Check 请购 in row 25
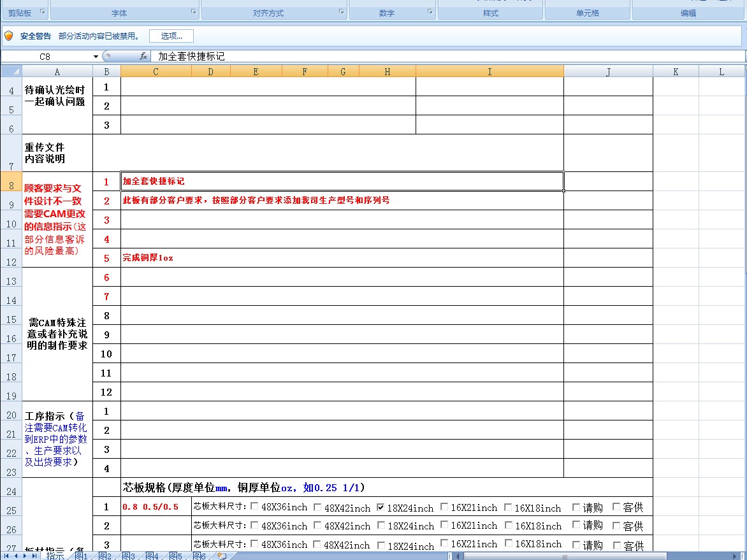Screen dimensions: 747x560 tap(576, 506)
